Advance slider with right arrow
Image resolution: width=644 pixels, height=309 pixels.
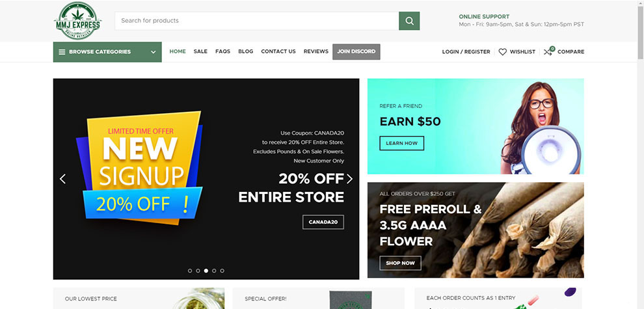[349, 179]
